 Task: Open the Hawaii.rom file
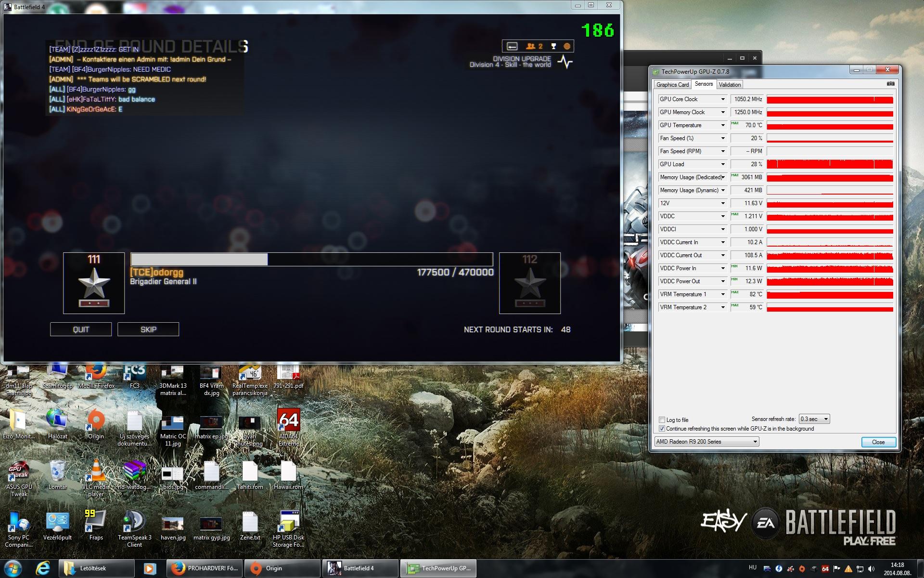[288, 476]
